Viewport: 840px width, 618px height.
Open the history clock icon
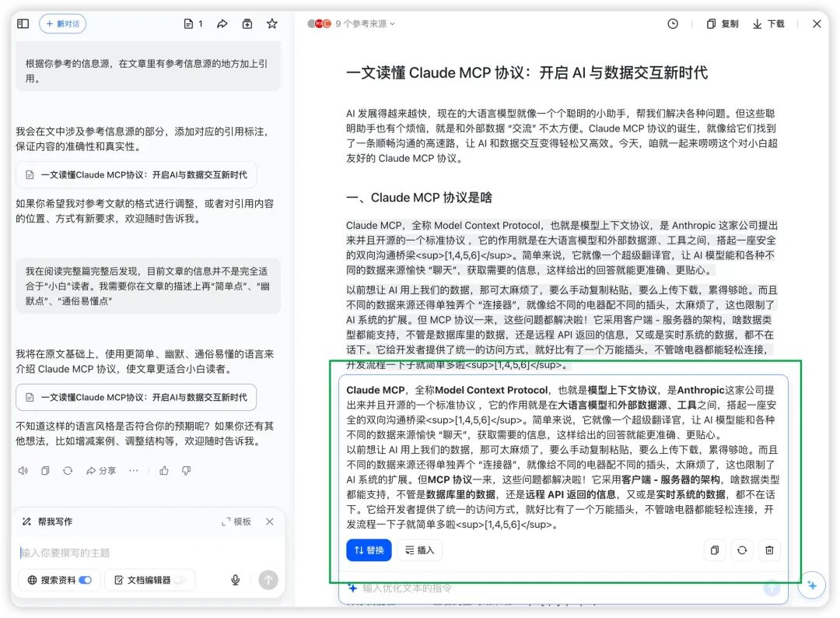(673, 23)
